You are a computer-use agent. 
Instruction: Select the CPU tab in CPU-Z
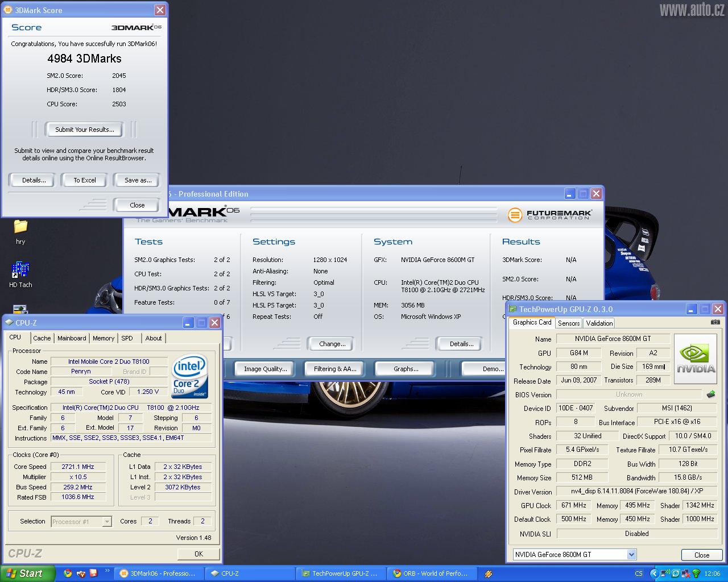coord(15,338)
